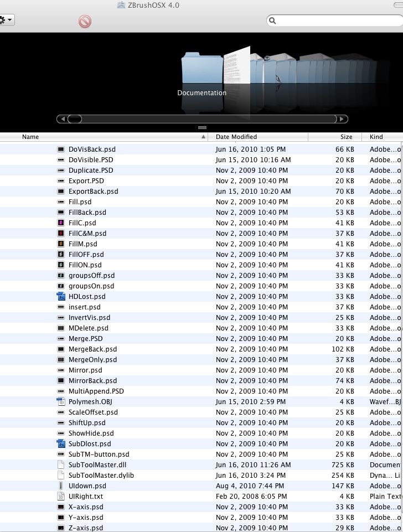
Task: Click the X-axis.psd file icon
Action: coord(61,507)
